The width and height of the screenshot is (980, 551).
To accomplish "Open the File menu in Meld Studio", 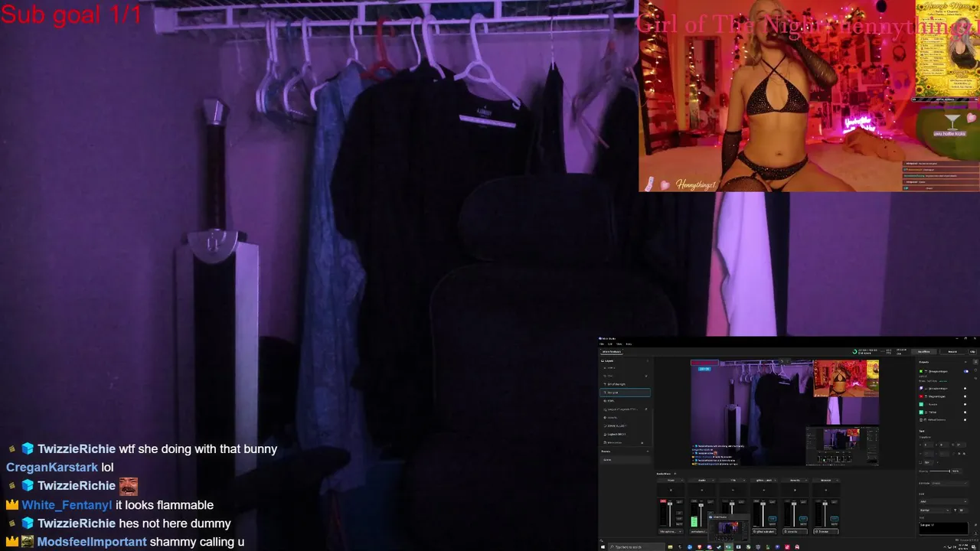I will tap(602, 344).
